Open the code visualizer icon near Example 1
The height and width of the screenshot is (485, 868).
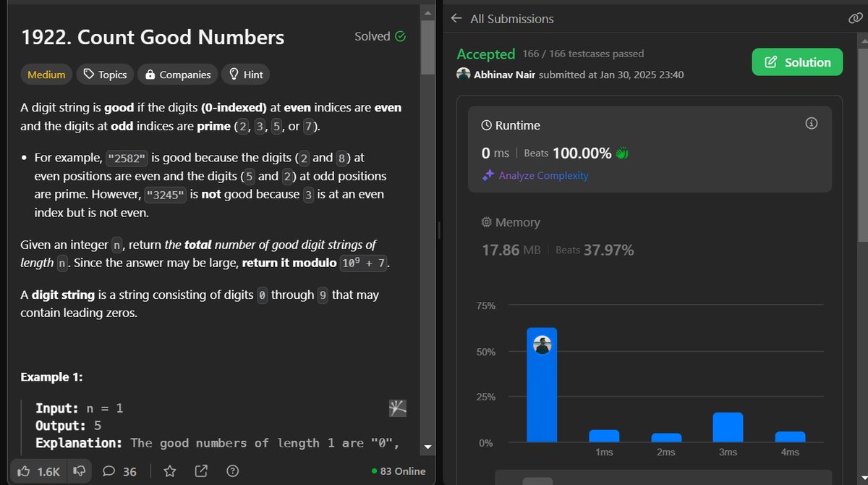[x=397, y=408]
